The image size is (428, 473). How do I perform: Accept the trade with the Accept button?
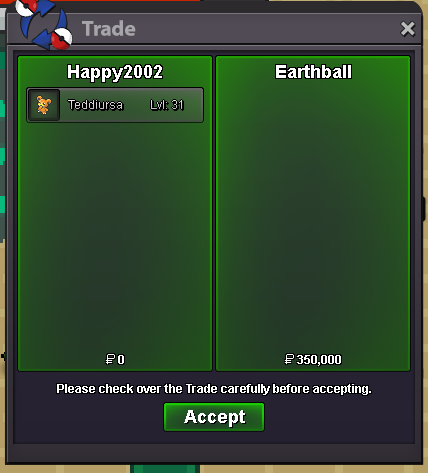(x=214, y=417)
